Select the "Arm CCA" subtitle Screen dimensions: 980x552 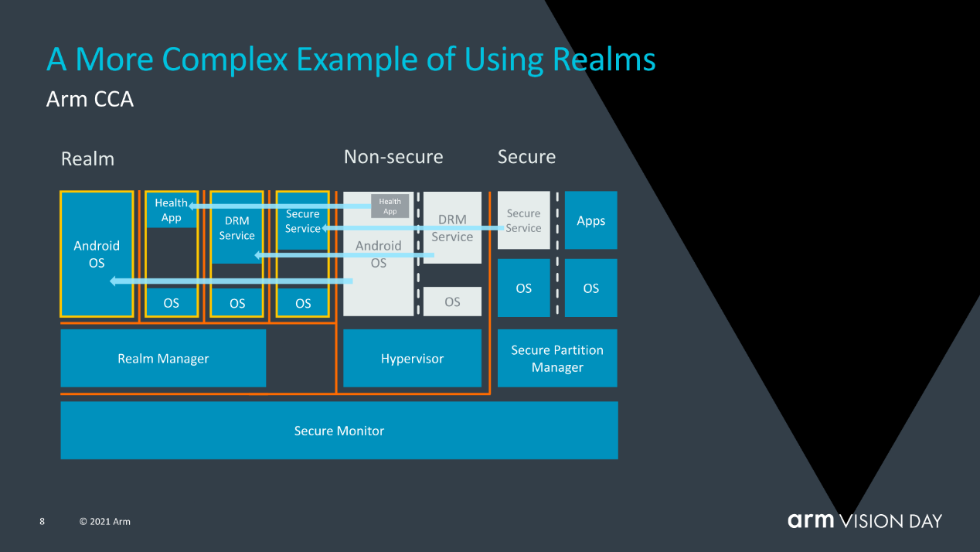(x=90, y=100)
